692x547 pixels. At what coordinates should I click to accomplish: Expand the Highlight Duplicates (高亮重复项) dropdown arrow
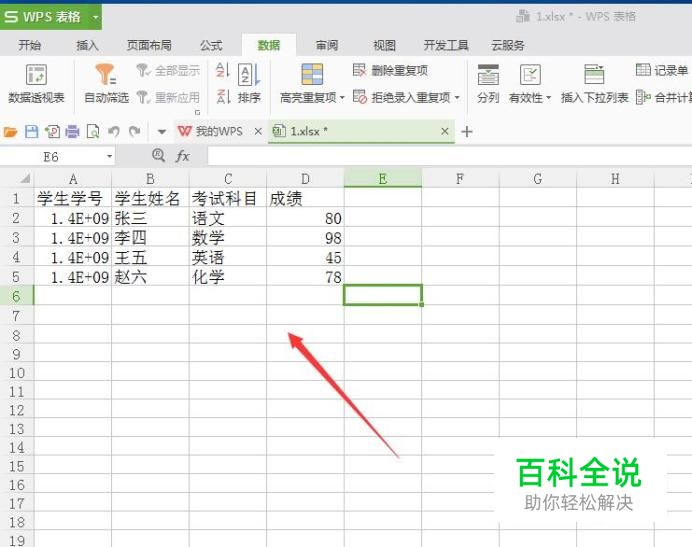(342, 98)
